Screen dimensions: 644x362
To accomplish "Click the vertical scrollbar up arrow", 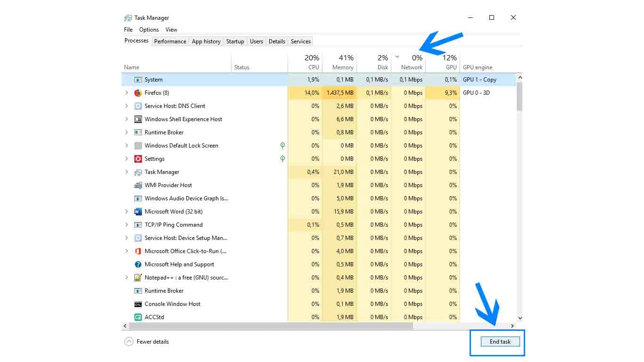I will pos(520,77).
